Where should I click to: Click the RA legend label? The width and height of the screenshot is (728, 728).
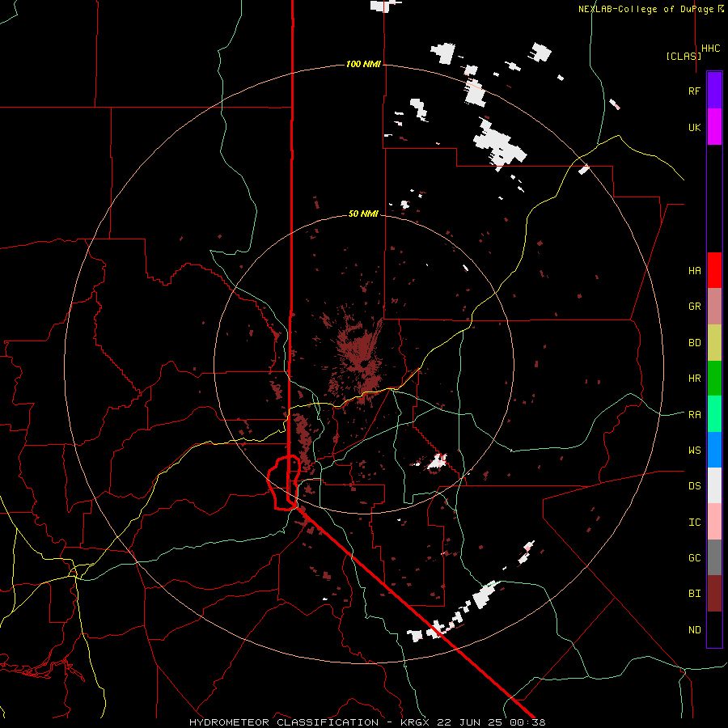tap(694, 415)
